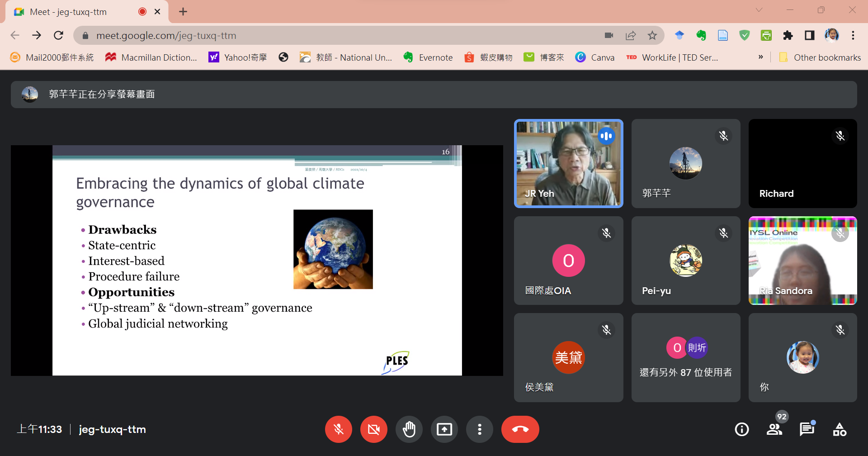
Task: Unmute the microphone in the call controls
Action: (x=338, y=429)
